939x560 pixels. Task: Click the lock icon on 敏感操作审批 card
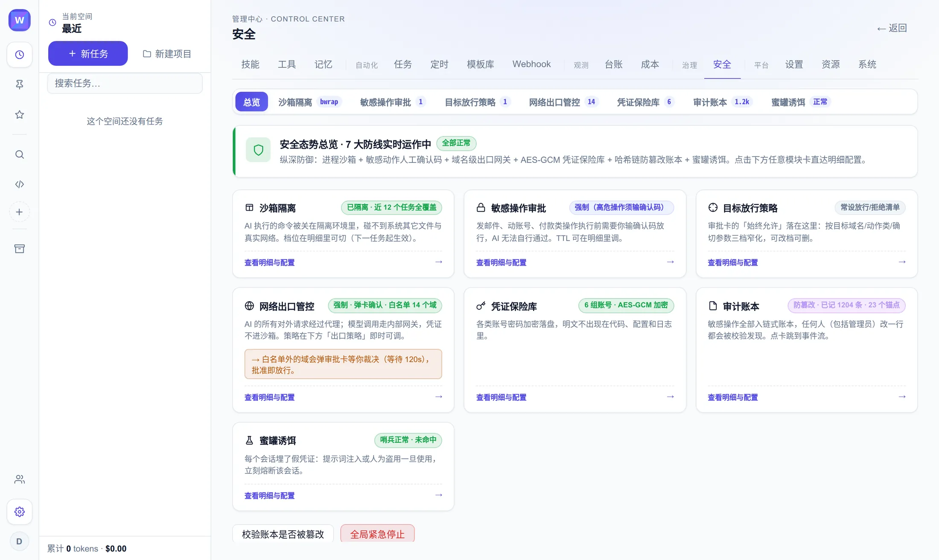click(x=481, y=208)
